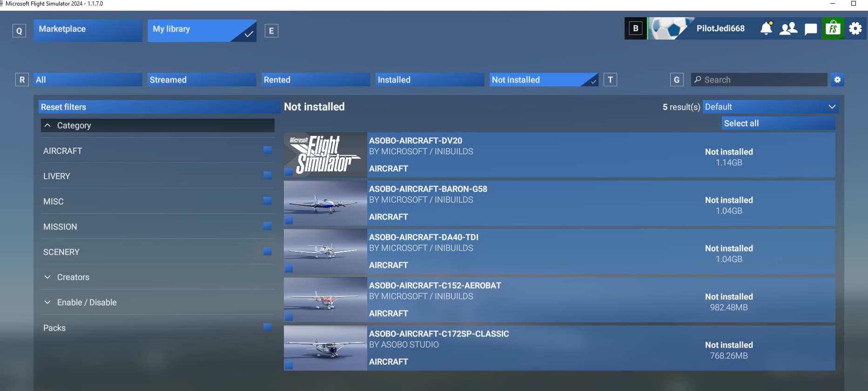
Task: Toggle the MISC category checkbox
Action: [268, 201]
